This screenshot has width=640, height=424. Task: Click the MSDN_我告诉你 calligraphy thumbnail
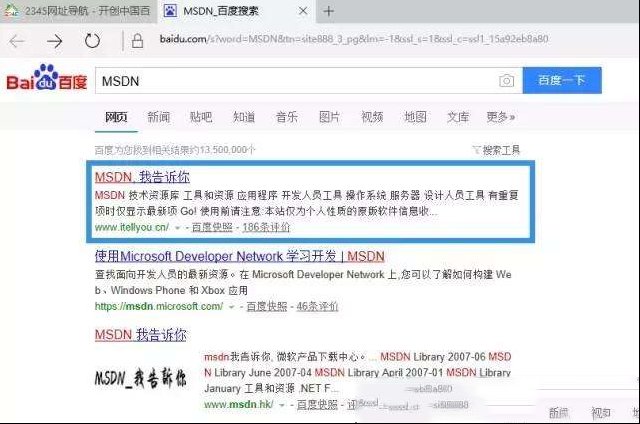pos(141,378)
